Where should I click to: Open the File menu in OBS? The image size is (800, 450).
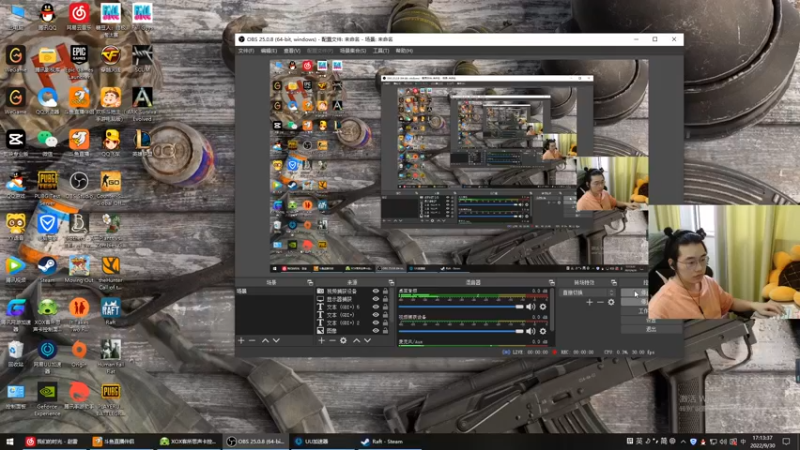click(246, 51)
